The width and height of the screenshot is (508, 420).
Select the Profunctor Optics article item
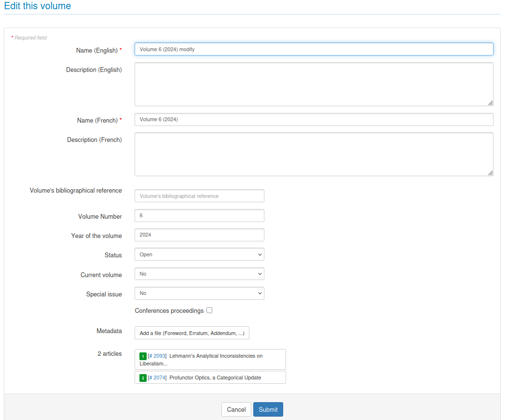(215, 378)
